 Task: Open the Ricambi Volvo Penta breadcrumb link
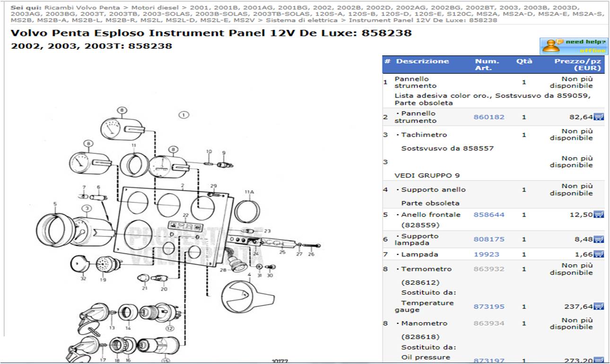pos(81,9)
